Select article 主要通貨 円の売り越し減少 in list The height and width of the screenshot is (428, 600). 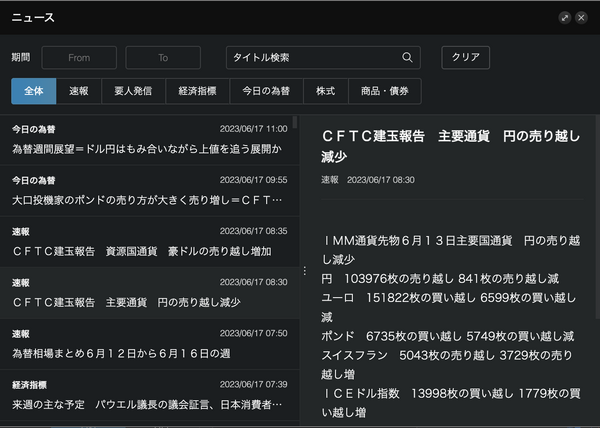150,293
